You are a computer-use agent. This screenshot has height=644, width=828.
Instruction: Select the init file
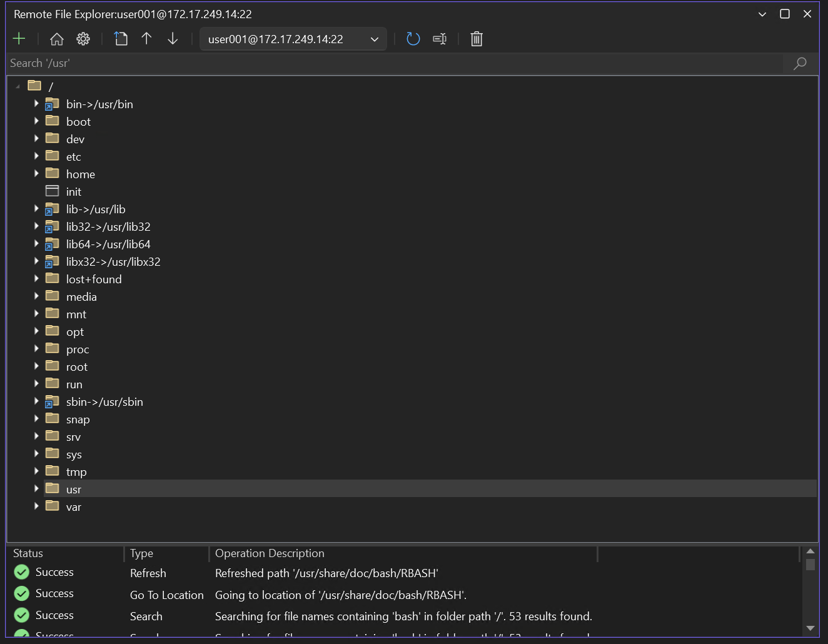point(74,192)
